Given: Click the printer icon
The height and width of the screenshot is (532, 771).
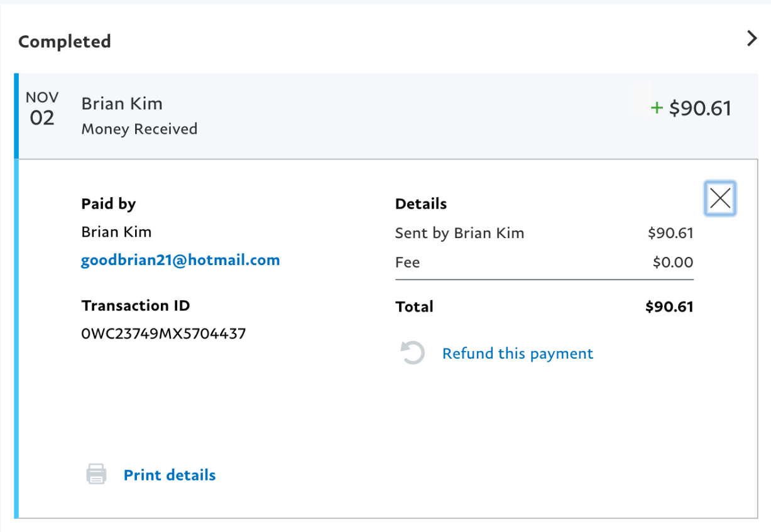Looking at the screenshot, I should (x=96, y=474).
